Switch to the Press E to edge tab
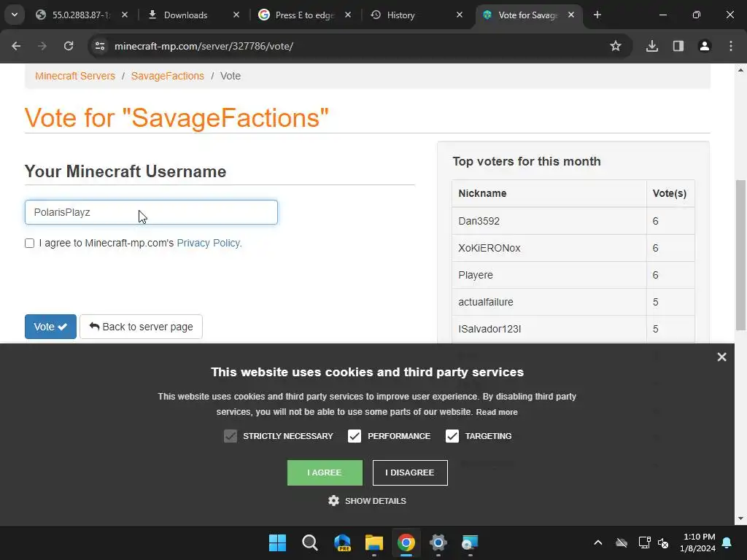 tap(305, 15)
